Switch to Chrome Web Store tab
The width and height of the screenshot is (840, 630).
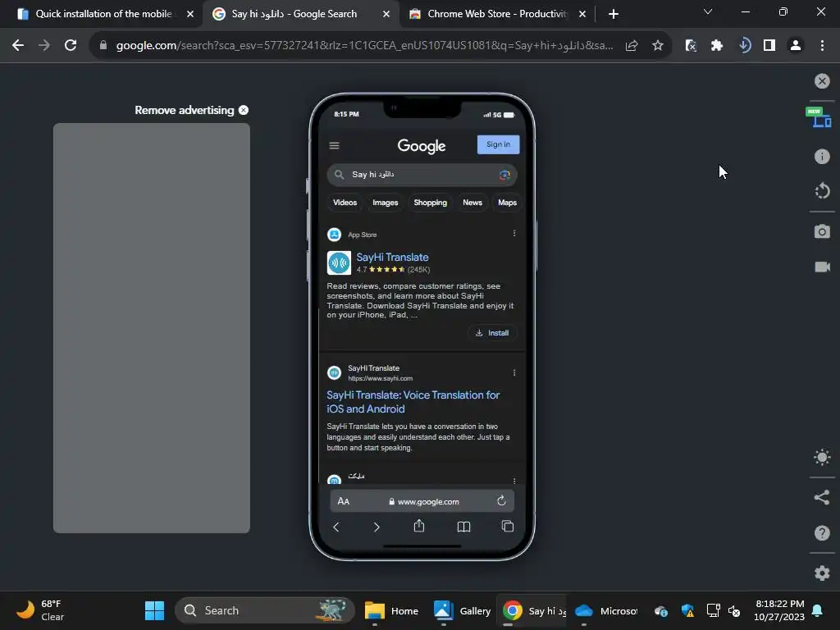pos(496,14)
